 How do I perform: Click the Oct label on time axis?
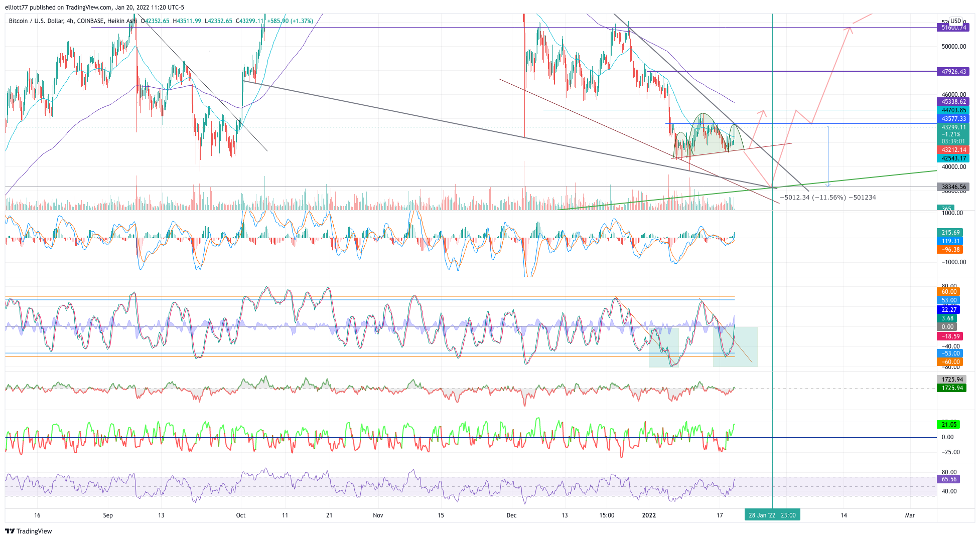241,515
